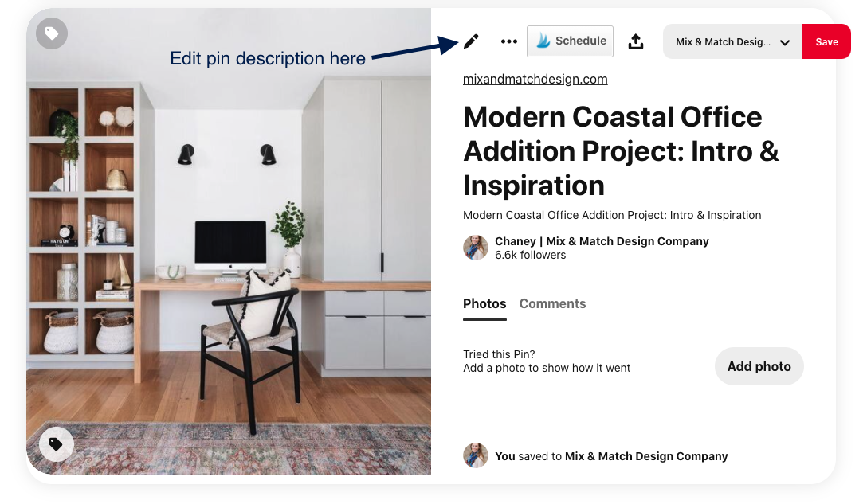Image resolution: width=867 pixels, height=504 pixels.
Task: Switch to the Comments tab
Action: [x=552, y=303]
